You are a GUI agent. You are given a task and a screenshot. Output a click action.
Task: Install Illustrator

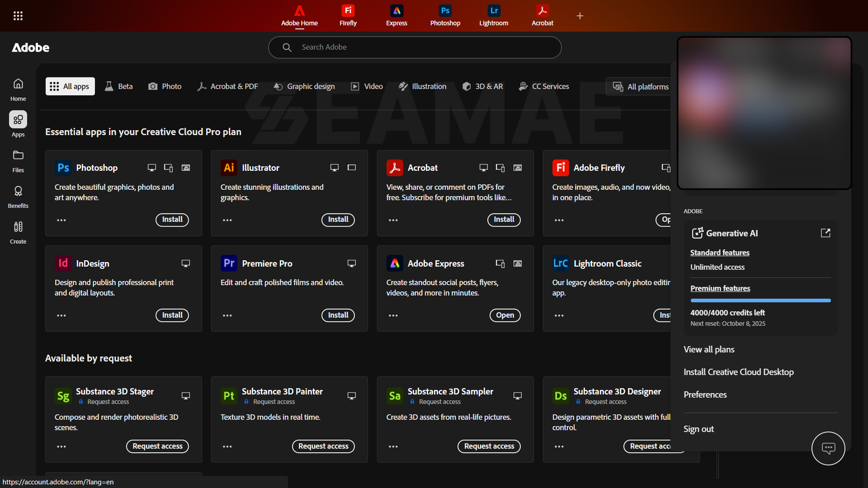point(338,220)
